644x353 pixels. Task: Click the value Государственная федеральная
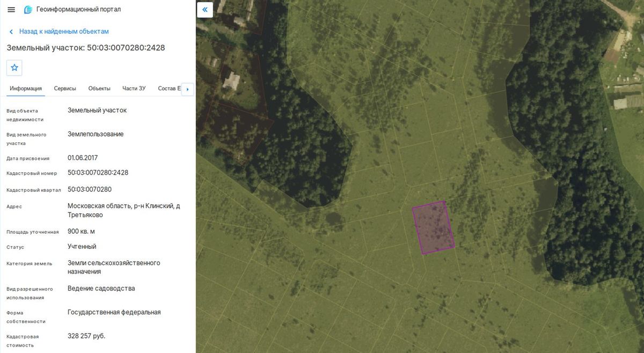coord(114,312)
